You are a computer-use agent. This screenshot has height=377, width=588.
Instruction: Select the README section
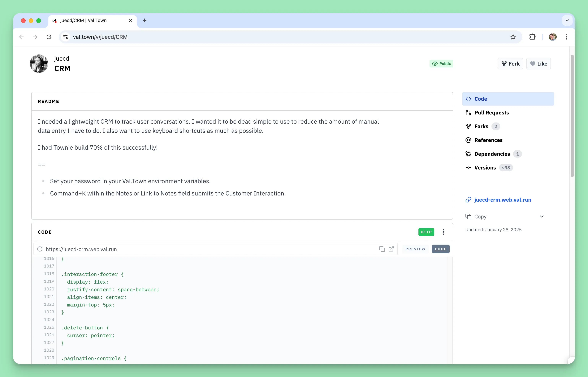[x=48, y=101]
